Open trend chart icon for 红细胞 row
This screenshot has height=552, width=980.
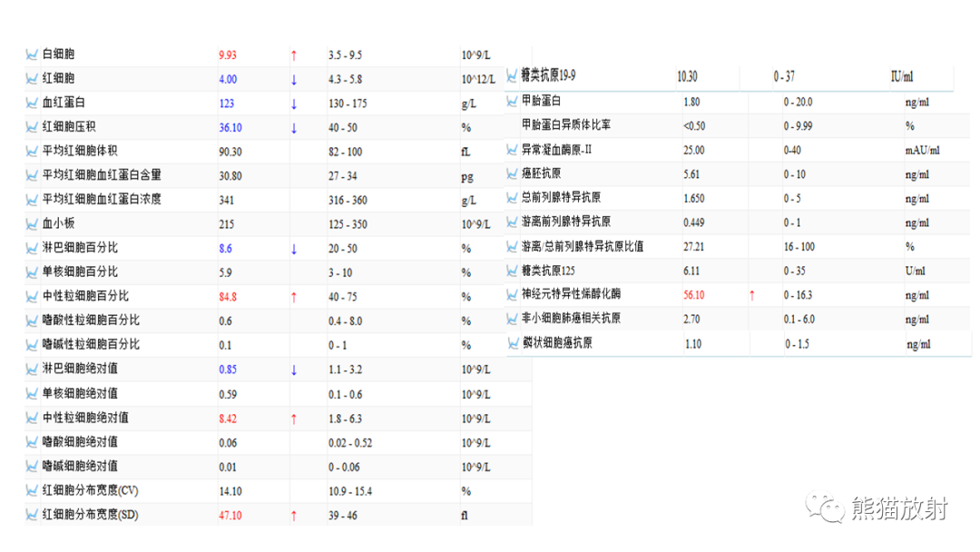pos(31,79)
